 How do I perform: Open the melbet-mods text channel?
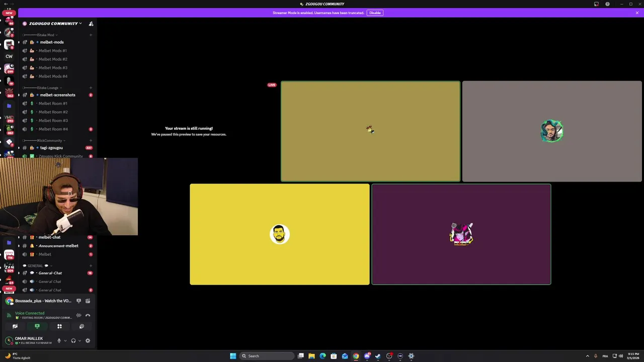(57, 42)
